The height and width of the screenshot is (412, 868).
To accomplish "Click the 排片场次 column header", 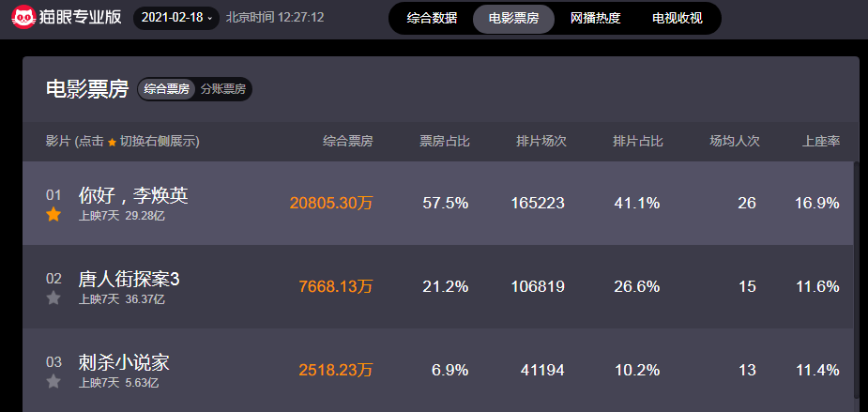I will point(541,141).
